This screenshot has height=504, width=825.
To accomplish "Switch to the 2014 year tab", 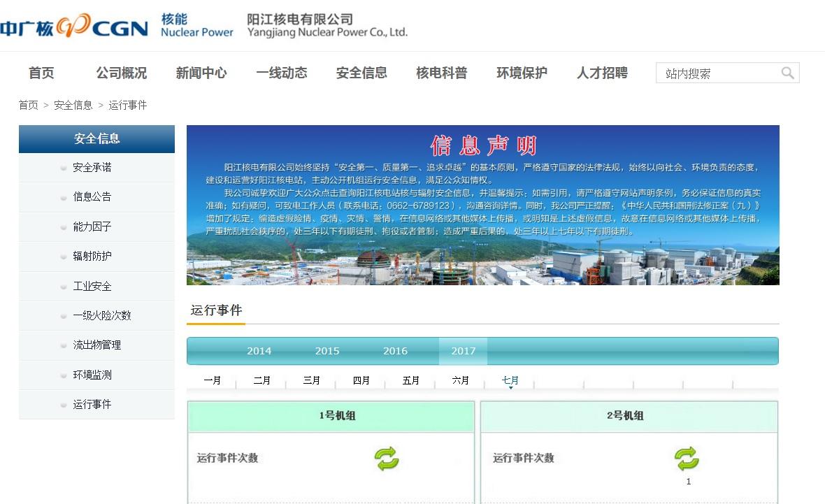I will (x=259, y=351).
